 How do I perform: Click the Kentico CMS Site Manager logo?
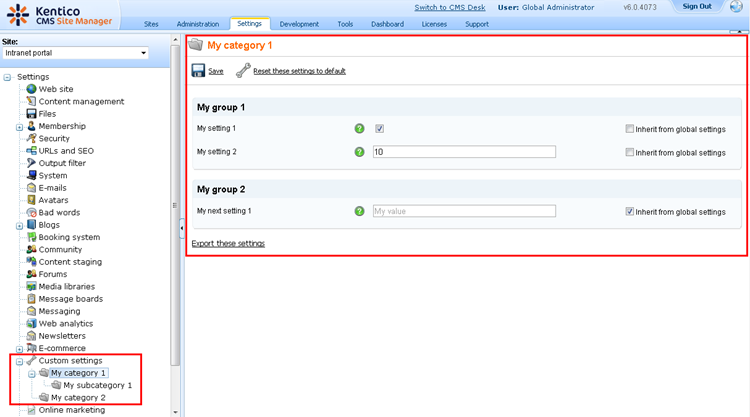[x=59, y=15]
